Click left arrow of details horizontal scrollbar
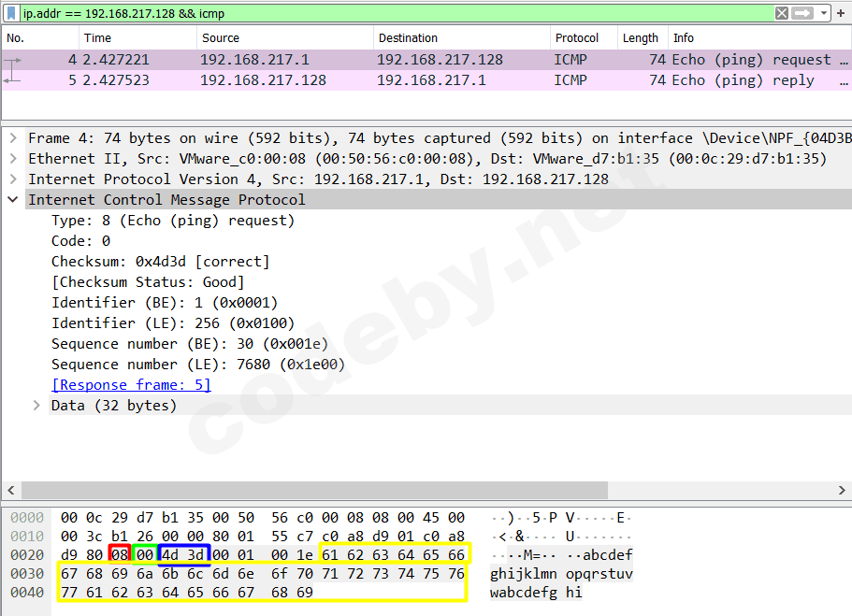The image size is (852, 616). pyautogui.click(x=11, y=490)
